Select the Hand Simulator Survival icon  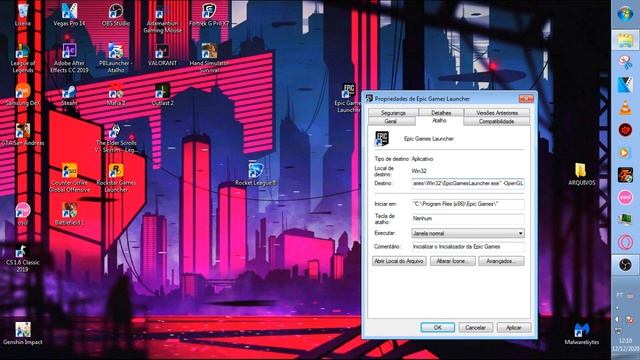click(x=209, y=58)
